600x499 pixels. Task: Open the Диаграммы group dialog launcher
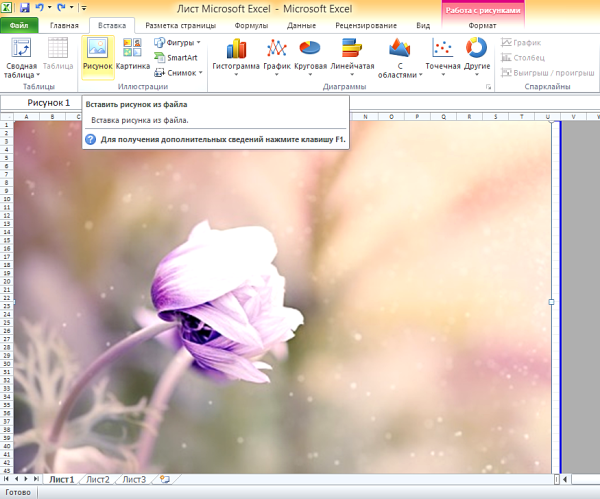(489, 88)
